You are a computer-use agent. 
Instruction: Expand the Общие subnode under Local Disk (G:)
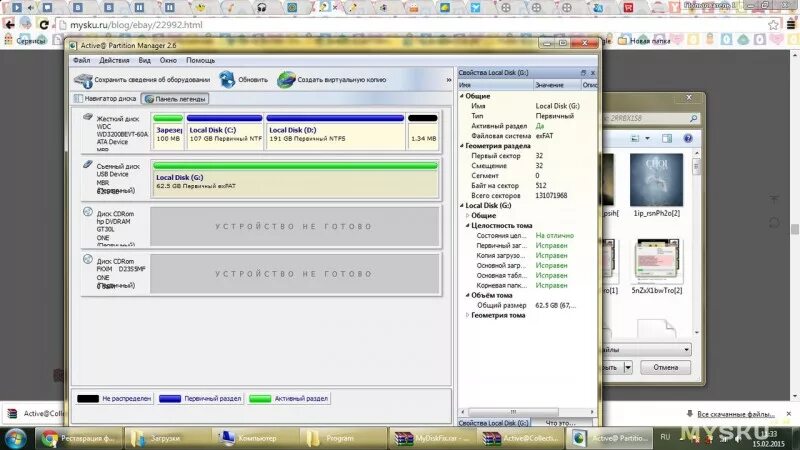coord(467,216)
